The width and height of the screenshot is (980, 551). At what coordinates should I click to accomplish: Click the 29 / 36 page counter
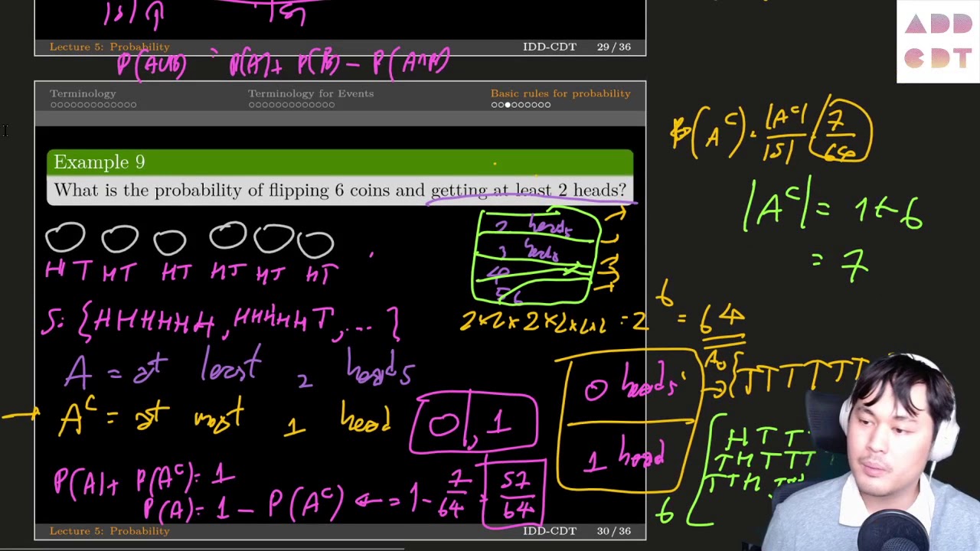pos(614,47)
